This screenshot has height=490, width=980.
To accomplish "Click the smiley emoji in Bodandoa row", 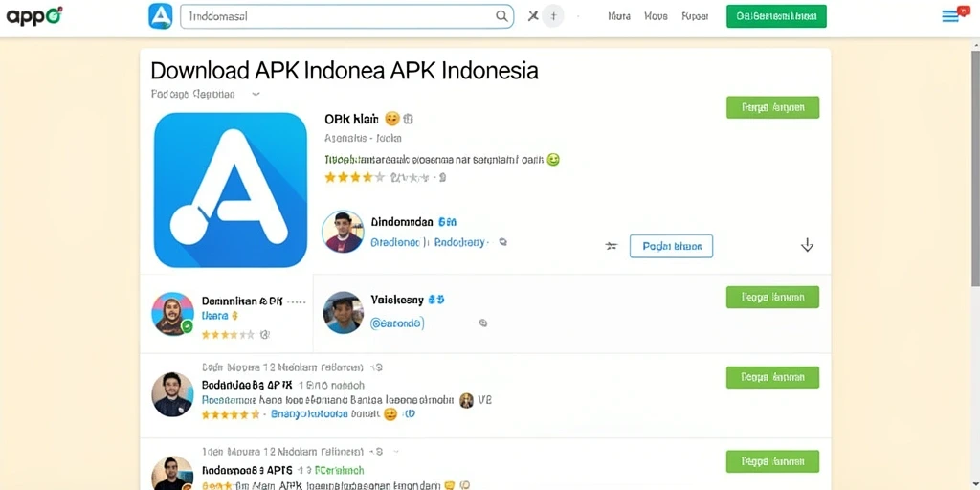I will pos(390,414).
